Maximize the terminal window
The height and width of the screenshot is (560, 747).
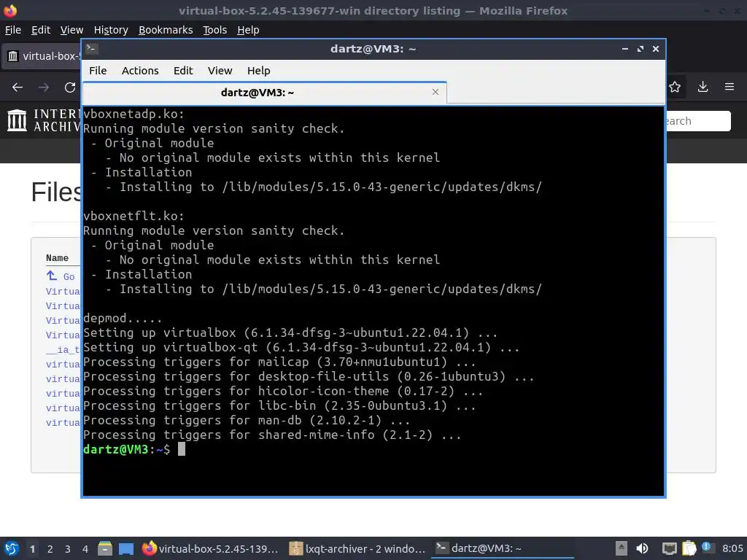pos(640,49)
